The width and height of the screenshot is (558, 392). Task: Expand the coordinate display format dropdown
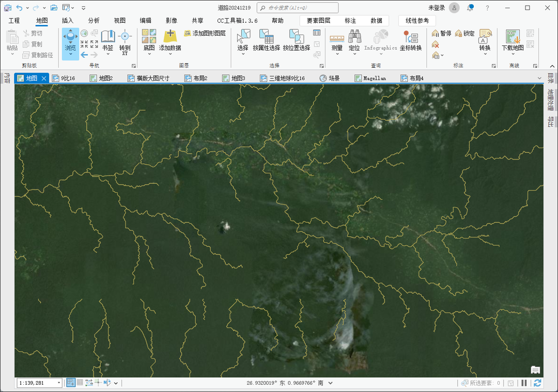[331, 383]
